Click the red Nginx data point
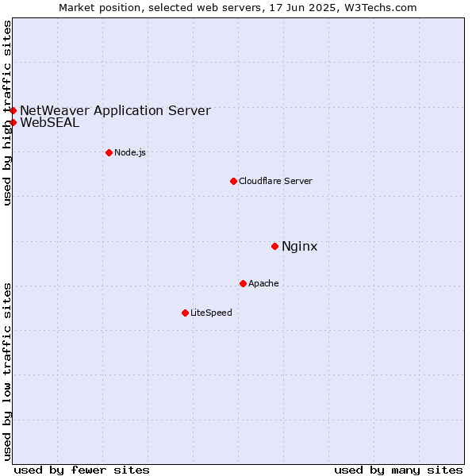Viewport: 476px width, 476px height. coord(274,246)
